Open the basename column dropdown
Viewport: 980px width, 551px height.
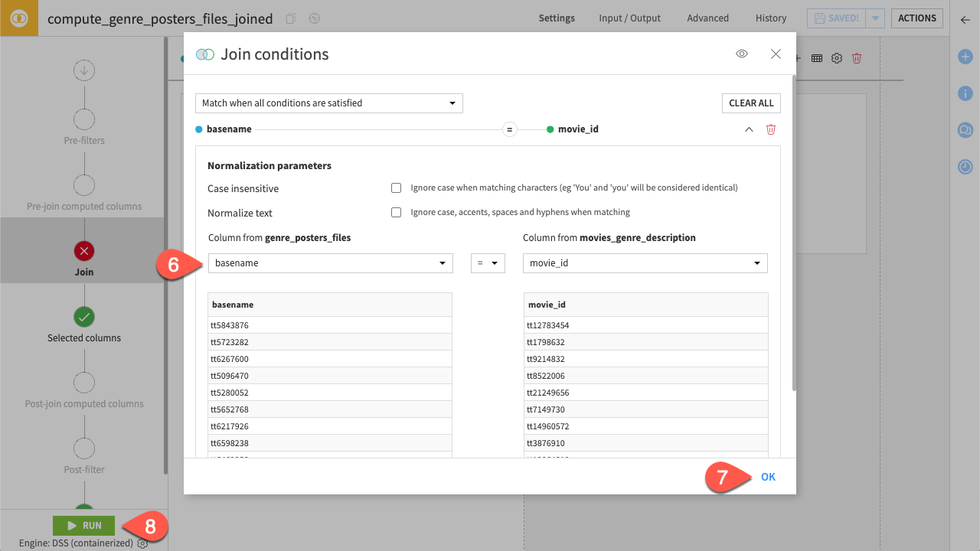330,263
